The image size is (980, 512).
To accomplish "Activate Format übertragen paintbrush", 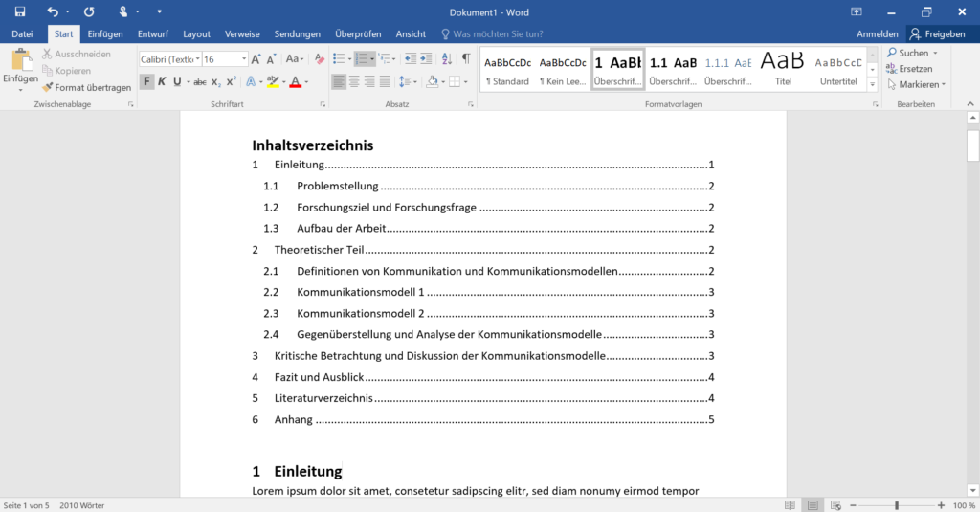I will click(x=86, y=87).
